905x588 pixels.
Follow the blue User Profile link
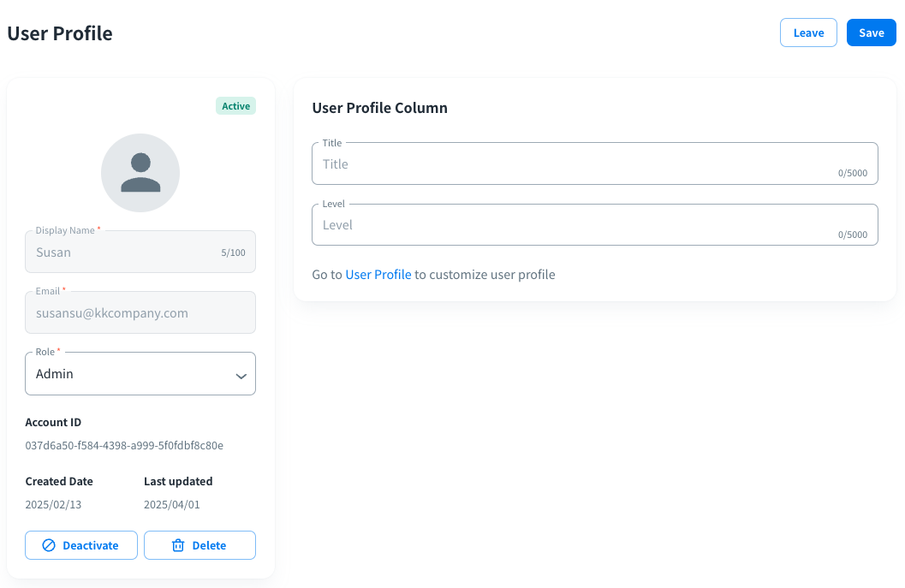coord(378,275)
